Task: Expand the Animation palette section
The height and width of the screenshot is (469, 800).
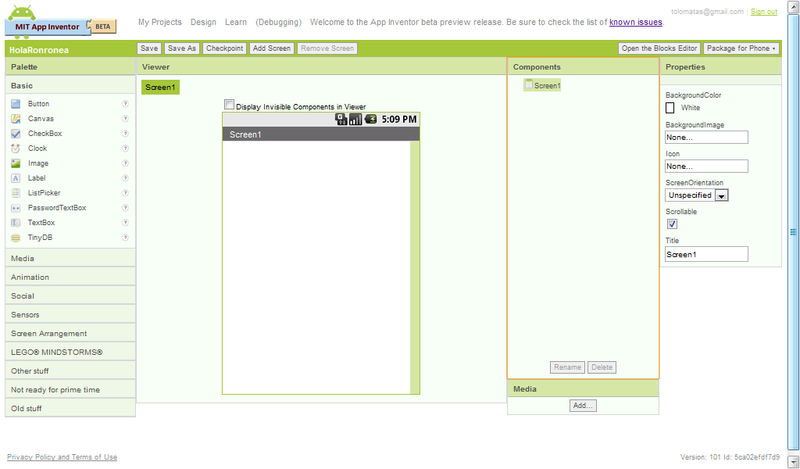Action: point(70,277)
